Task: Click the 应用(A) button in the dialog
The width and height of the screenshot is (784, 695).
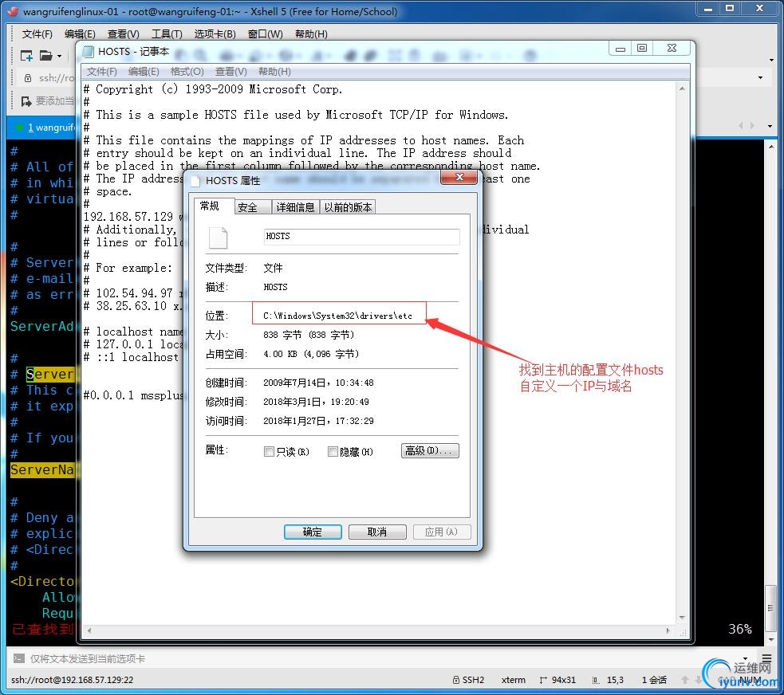Action: 442,532
